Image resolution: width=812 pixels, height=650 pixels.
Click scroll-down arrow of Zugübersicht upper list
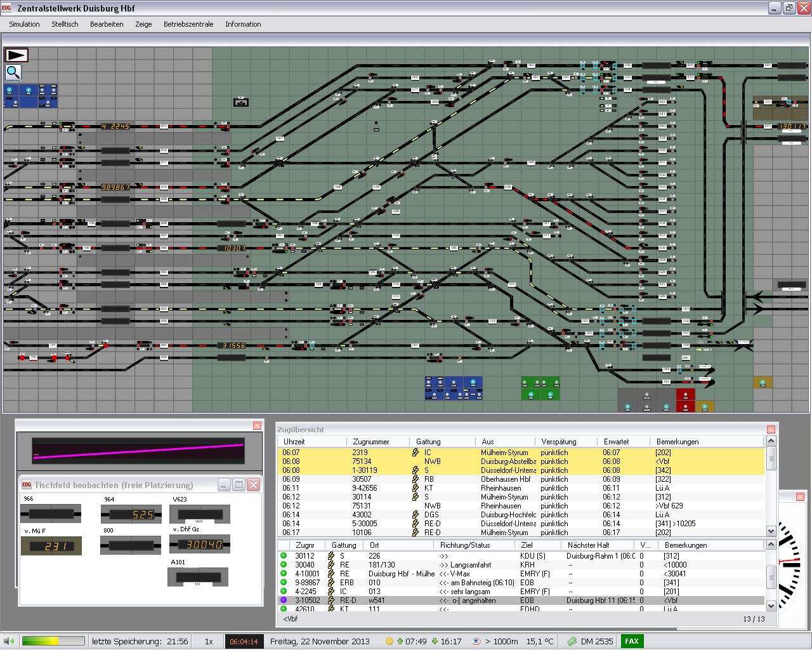point(771,531)
